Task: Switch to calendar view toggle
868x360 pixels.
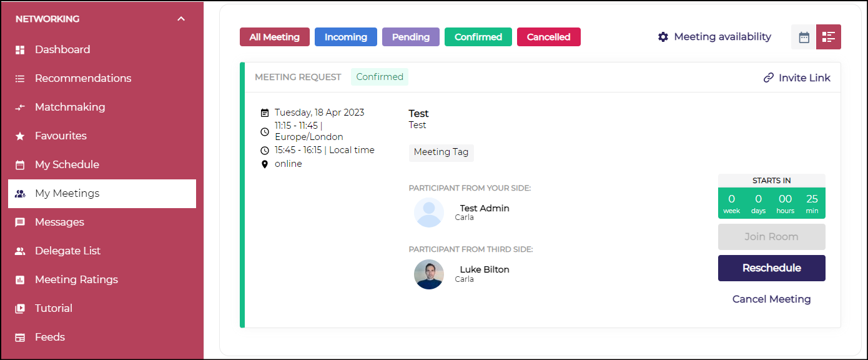Action: [804, 37]
